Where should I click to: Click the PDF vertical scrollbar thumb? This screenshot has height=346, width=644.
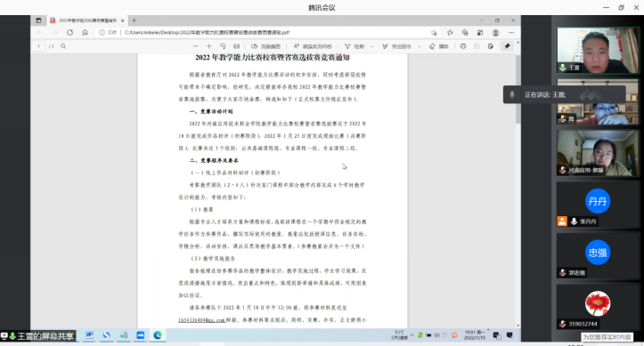click(x=518, y=88)
